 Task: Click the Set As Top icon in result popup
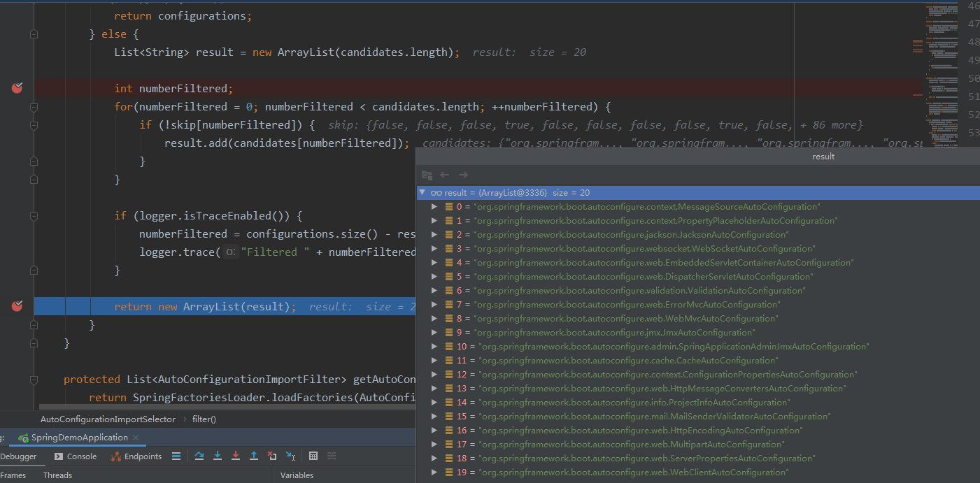[x=427, y=175]
